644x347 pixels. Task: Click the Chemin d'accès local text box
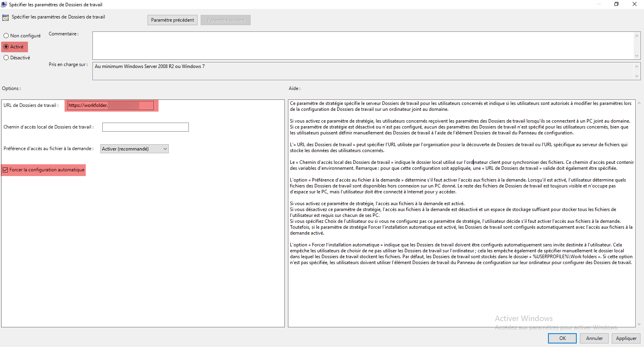[145, 127]
